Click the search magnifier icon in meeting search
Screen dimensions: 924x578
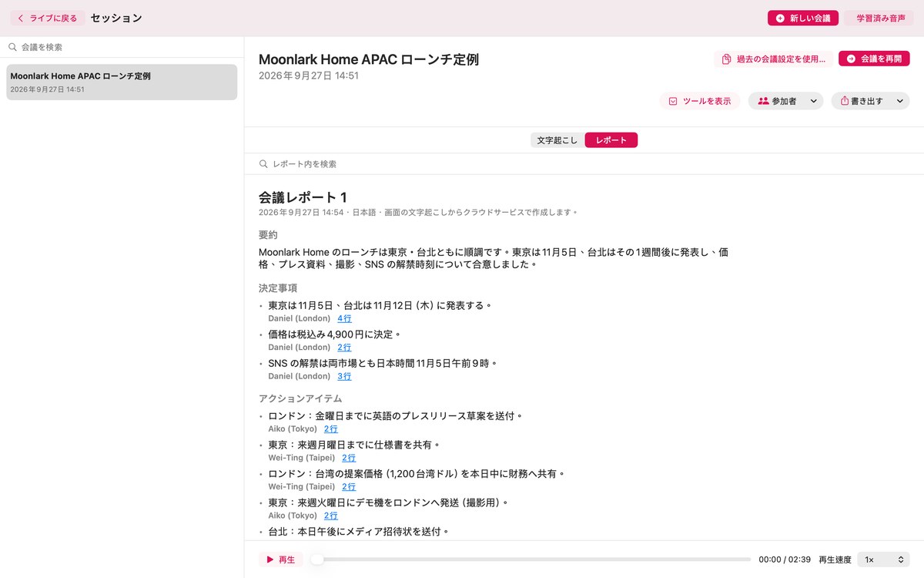12,47
